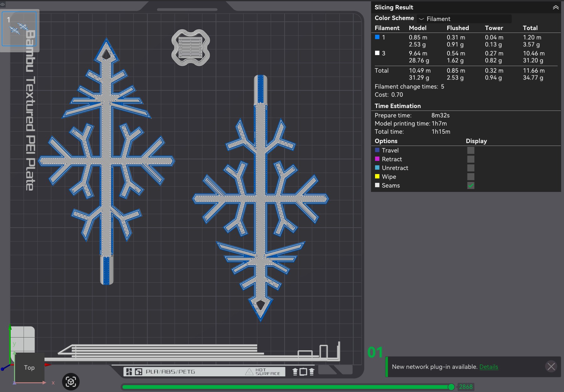Open the Details link in notification

(x=488, y=367)
